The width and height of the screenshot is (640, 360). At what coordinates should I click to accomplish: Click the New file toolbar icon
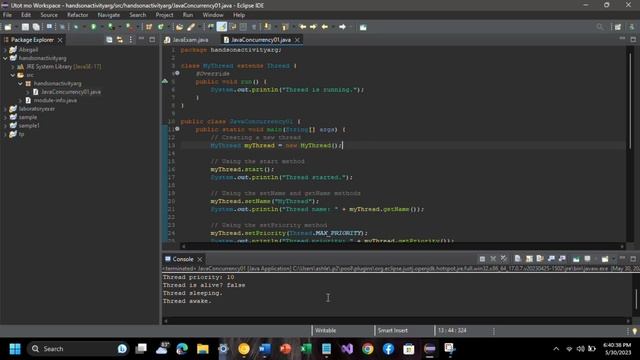tap(8, 27)
